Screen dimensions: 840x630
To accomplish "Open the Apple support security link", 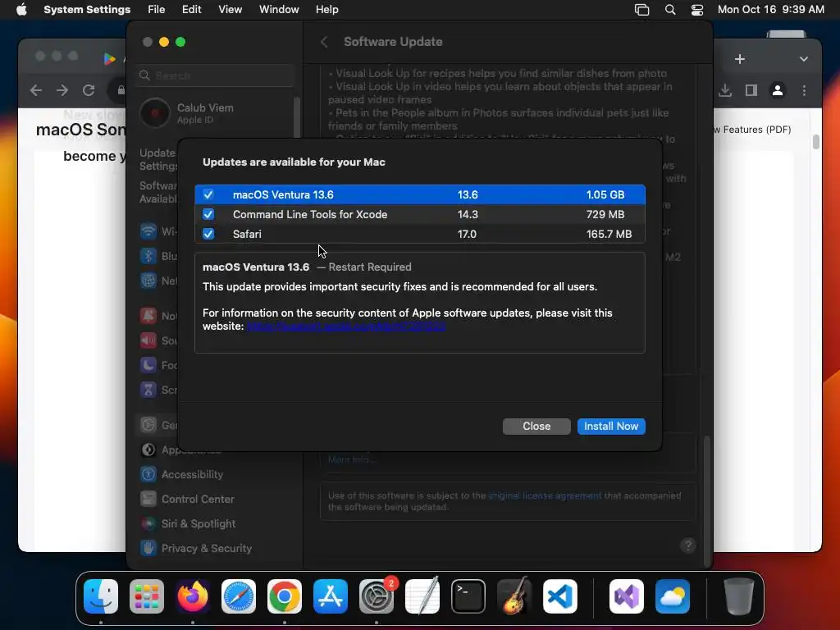I will click(x=346, y=326).
